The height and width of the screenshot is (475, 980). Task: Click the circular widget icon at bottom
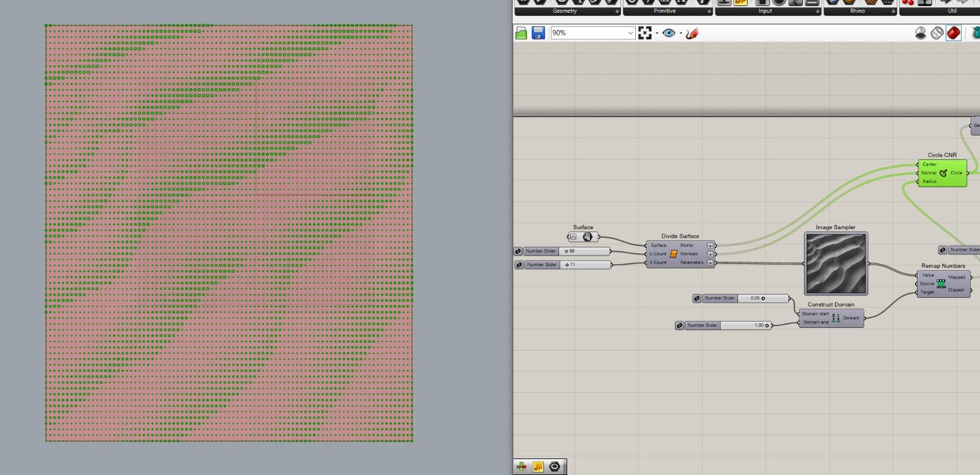555,466
